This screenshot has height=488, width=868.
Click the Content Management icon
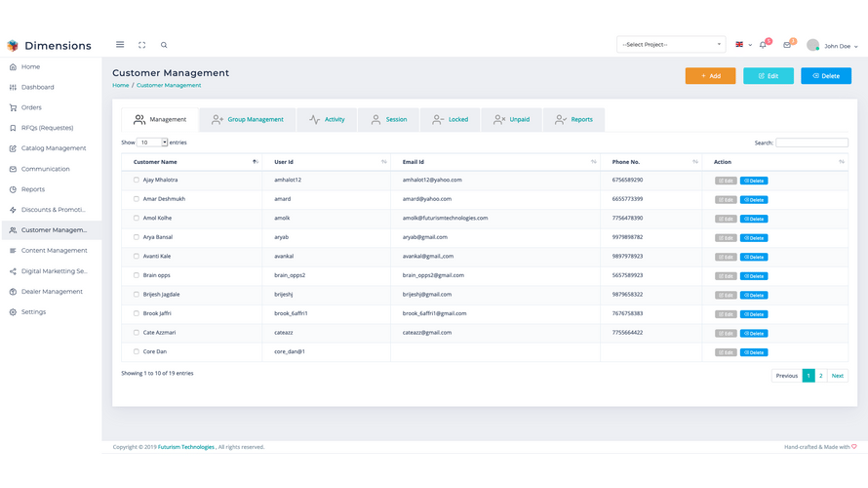tap(13, 251)
